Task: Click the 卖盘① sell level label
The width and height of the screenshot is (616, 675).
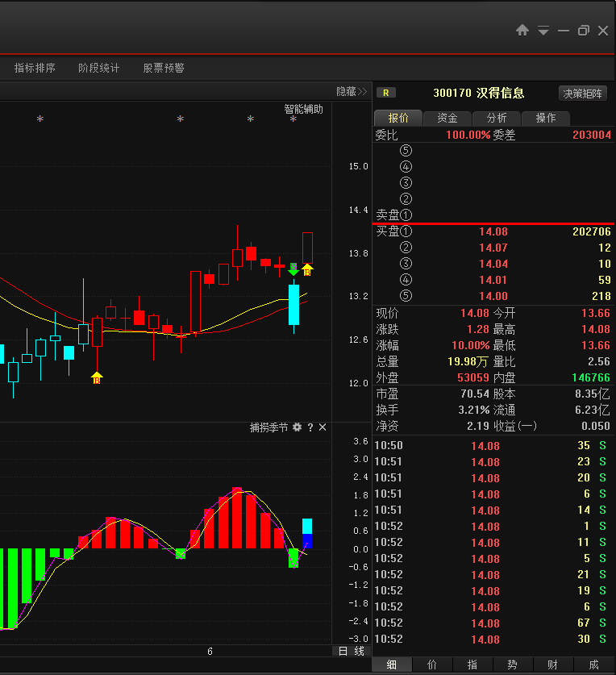Action: [394, 215]
